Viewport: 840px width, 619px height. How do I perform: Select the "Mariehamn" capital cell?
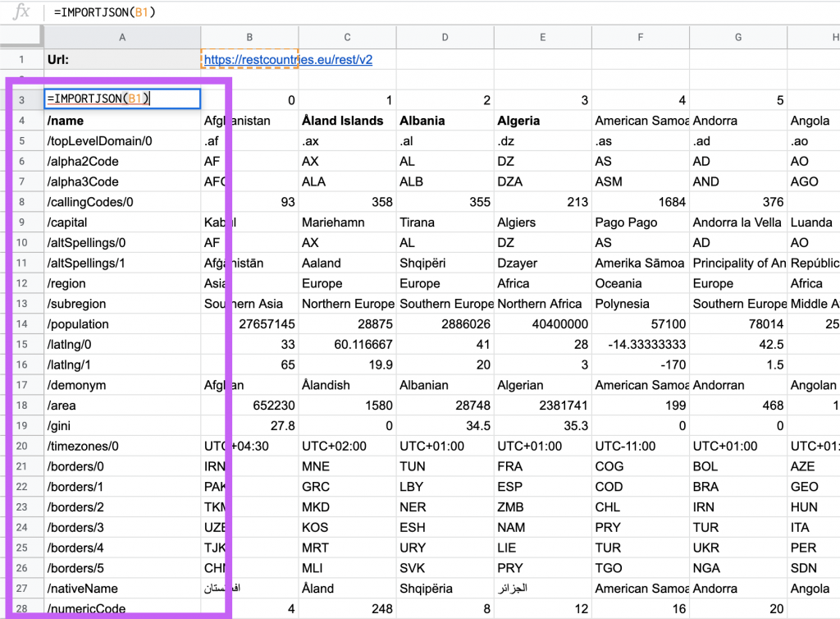coord(347,222)
